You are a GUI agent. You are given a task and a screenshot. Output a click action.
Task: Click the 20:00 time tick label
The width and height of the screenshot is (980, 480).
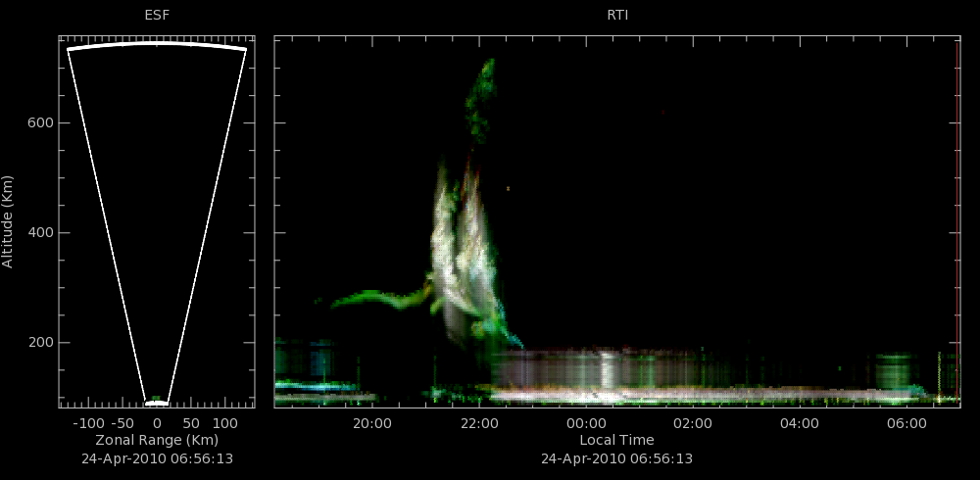click(x=372, y=424)
